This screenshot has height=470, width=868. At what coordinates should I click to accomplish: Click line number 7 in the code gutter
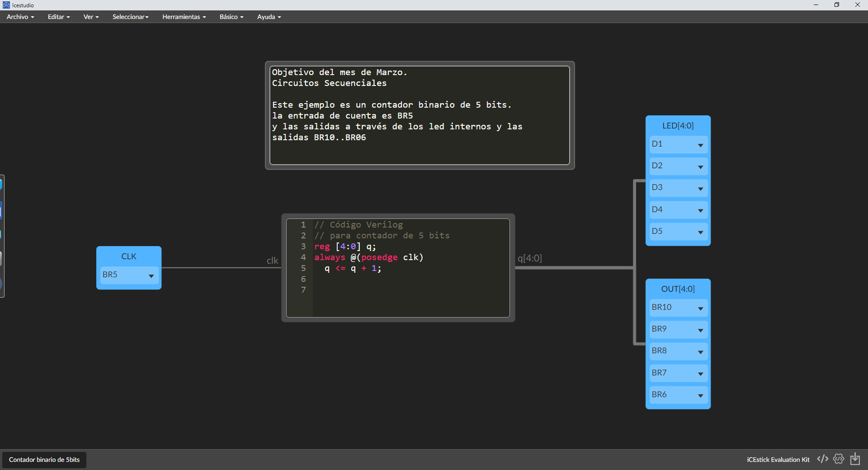[303, 290]
